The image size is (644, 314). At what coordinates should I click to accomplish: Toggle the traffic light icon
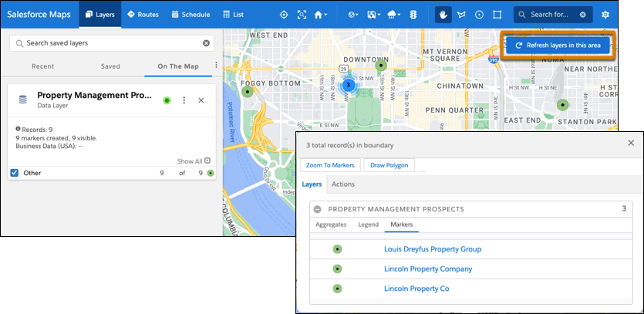point(413,15)
